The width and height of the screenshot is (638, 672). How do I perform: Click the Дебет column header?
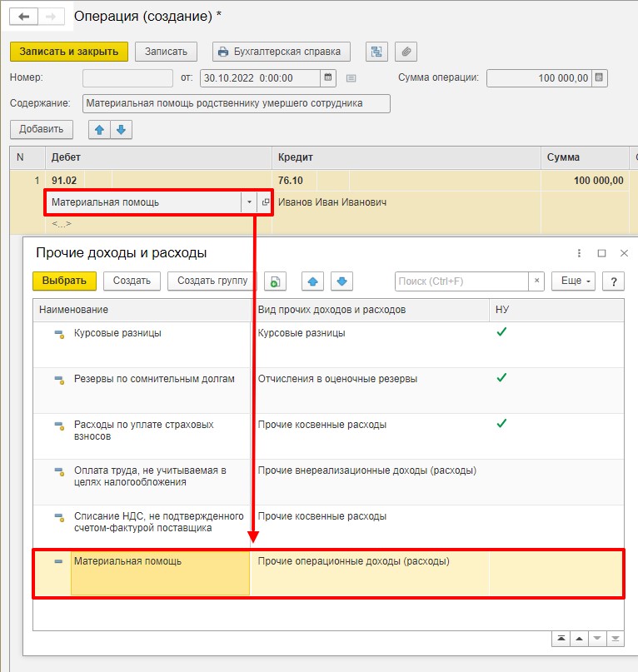(158, 157)
